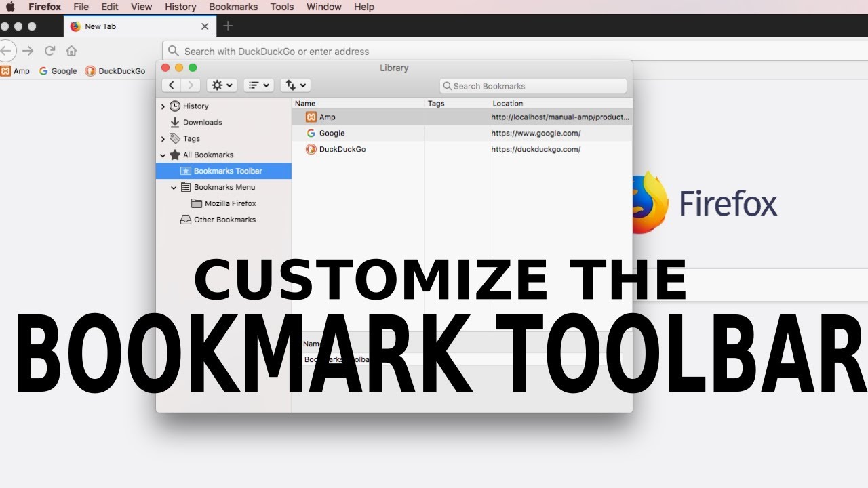868x488 pixels.
Task: Click the Downloads arrow icon
Action: (175, 123)
